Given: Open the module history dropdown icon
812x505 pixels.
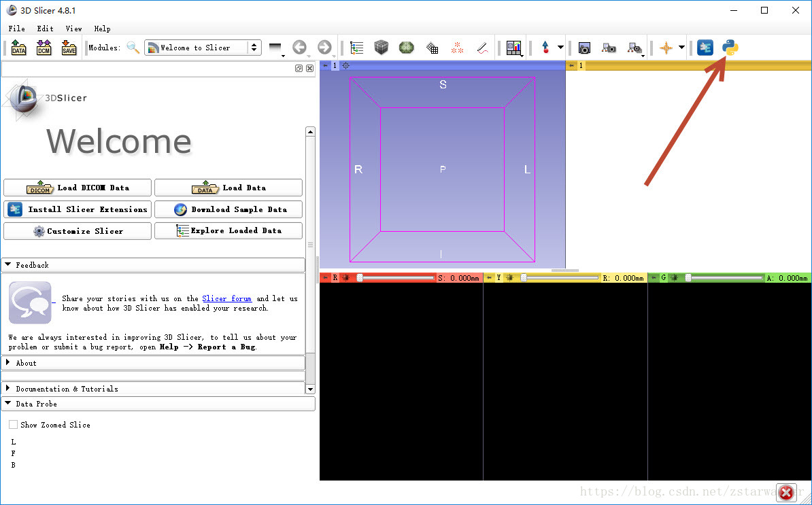Looking at the screenshot, I should (277, 48).
